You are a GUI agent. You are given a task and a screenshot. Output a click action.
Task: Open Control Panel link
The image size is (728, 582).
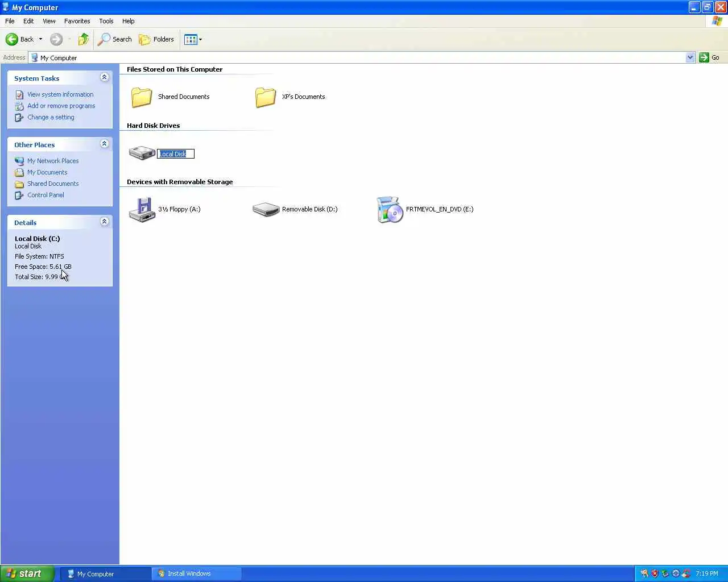(45, 195)
